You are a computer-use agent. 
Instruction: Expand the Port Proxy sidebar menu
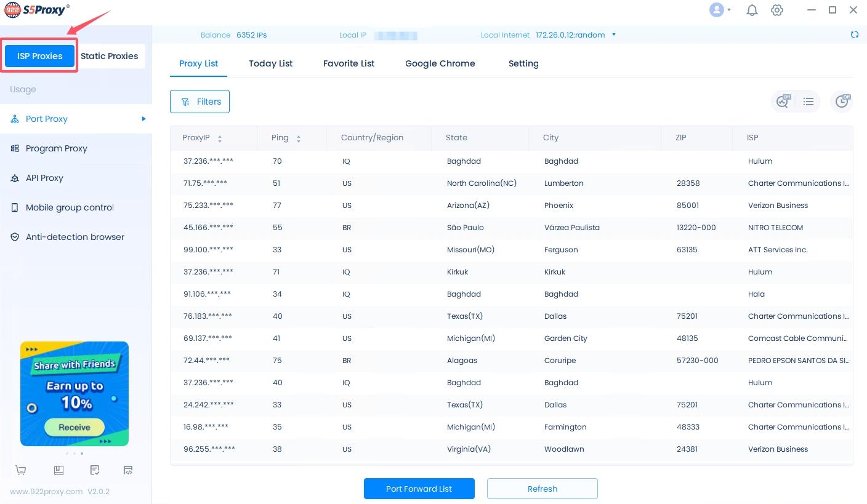46,119
